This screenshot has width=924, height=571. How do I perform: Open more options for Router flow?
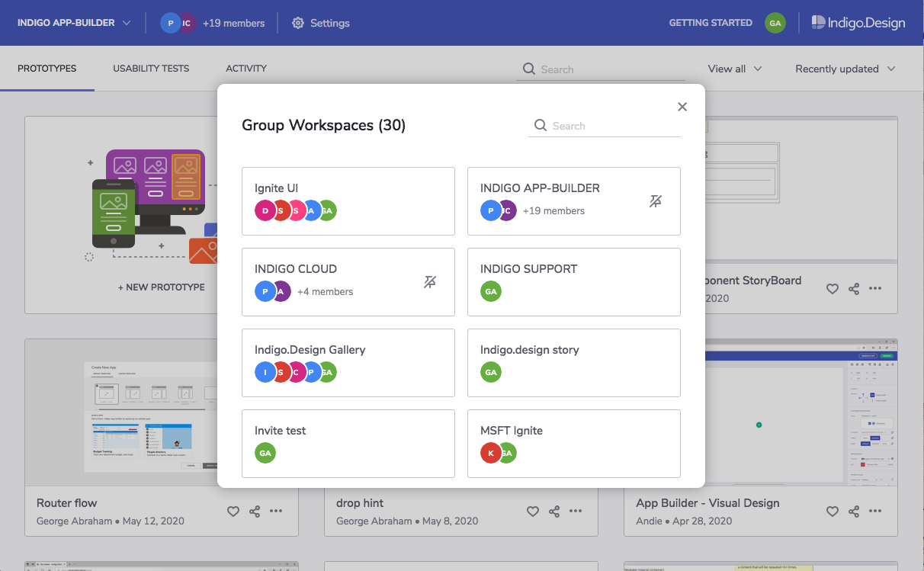pyautogui.click(x=276, y=512)
